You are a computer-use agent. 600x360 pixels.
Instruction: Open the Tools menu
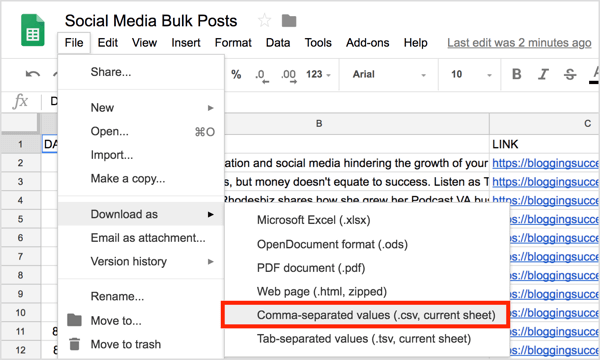tap(318, 42)
